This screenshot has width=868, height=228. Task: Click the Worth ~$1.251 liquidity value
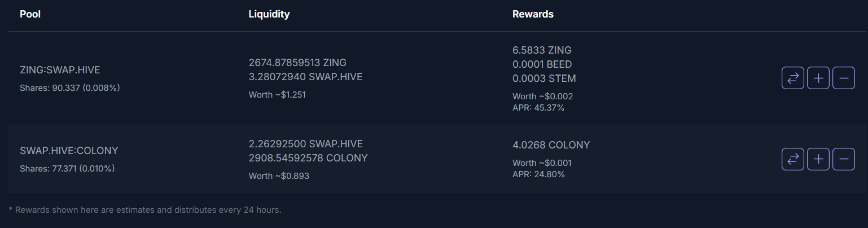(277, 94)
